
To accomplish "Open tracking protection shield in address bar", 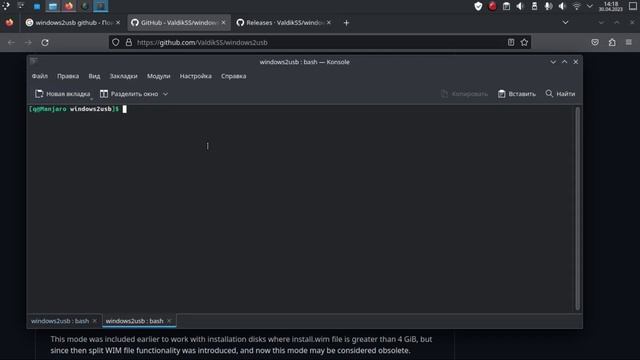I will coord(116,42).
